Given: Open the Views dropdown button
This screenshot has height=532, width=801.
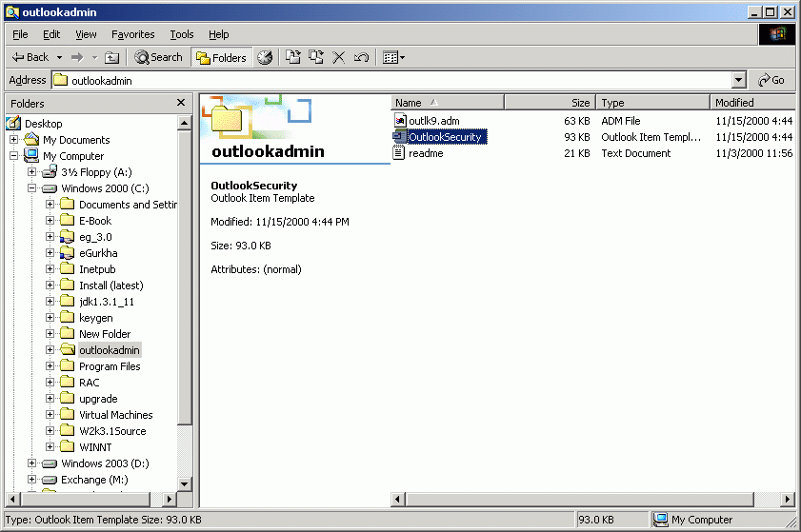Looking at the screenshot, I should 393,58.
